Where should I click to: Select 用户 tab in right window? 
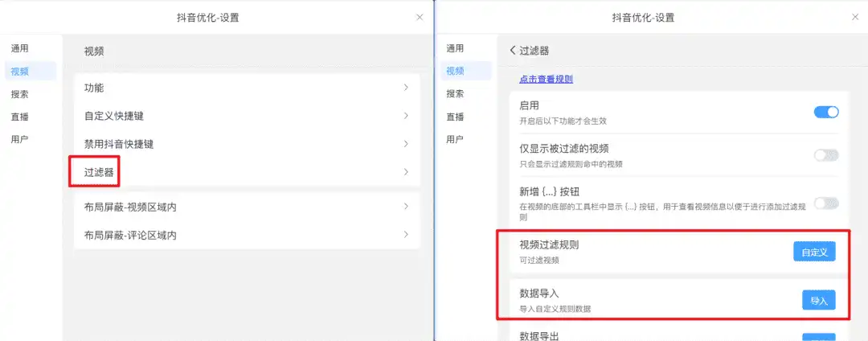tap(455, 139)
